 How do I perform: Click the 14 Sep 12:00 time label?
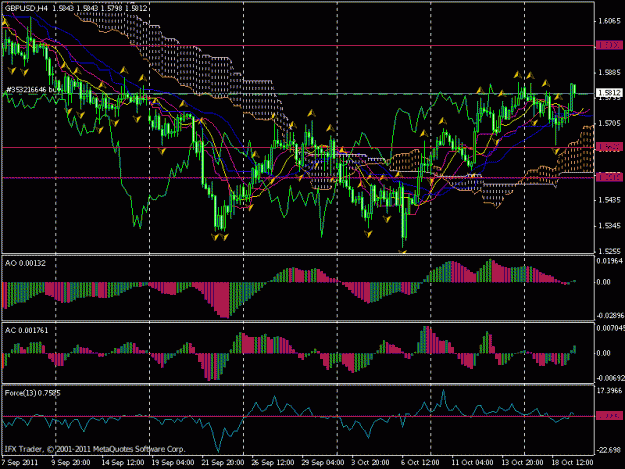click(x=122, y=462)
